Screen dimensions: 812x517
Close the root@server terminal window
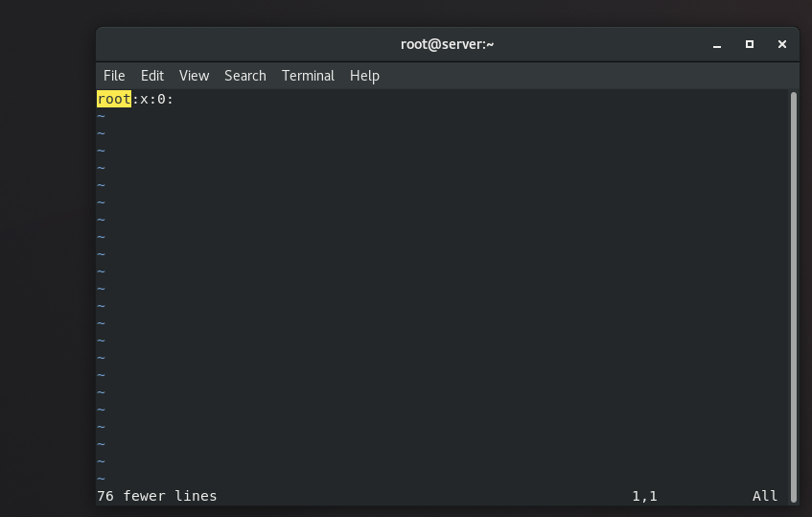pyautogui.click(x=782, y=44)
